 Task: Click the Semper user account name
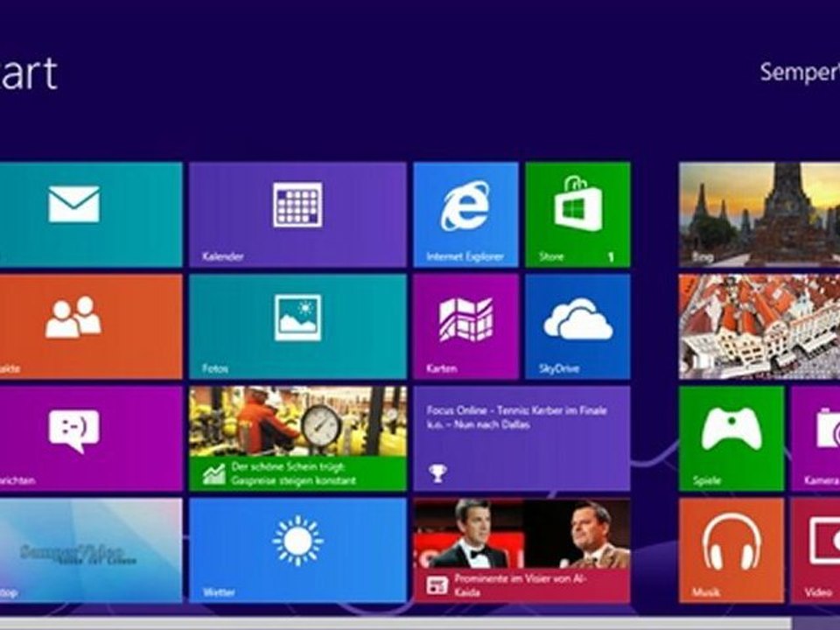tap(800, 72)
